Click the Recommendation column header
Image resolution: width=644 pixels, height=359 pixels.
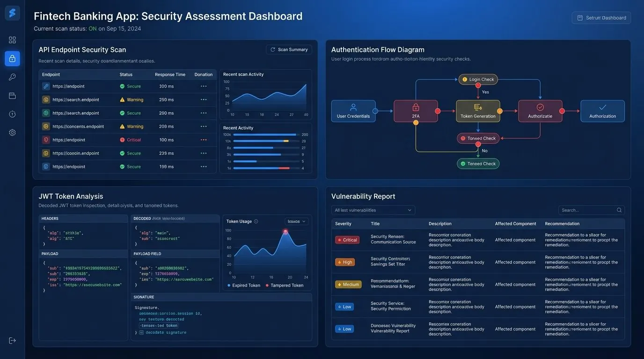click(562, 224)
